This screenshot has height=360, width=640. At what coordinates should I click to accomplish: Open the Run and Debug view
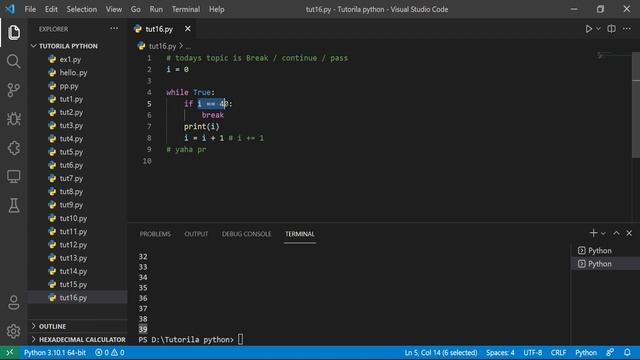pos(13,119)
